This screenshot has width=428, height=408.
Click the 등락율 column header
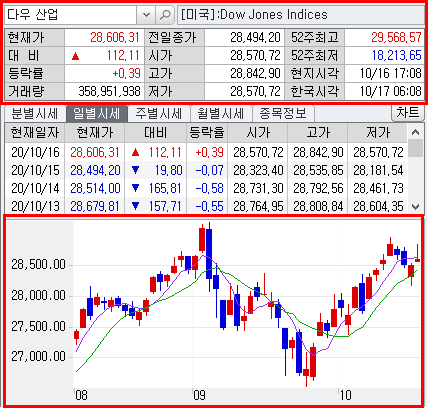pyautogui.click(x=207, y=133)
